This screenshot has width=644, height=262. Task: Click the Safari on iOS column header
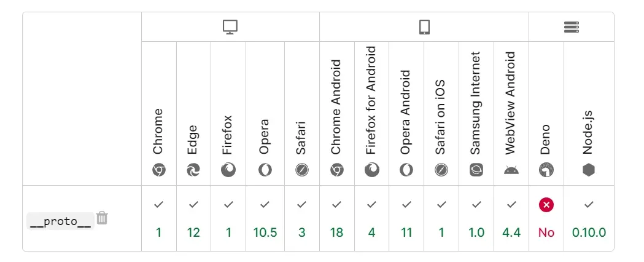(441, 114)
